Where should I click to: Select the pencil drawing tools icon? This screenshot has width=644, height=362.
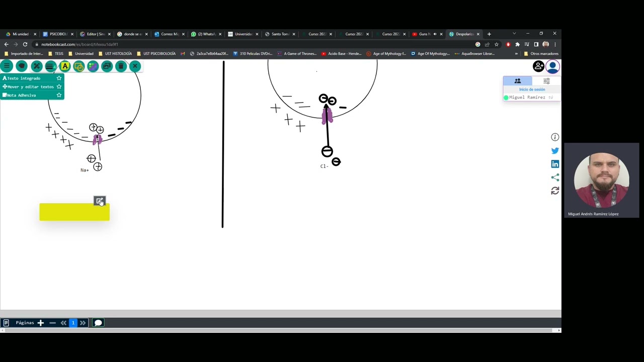(36, 66)
